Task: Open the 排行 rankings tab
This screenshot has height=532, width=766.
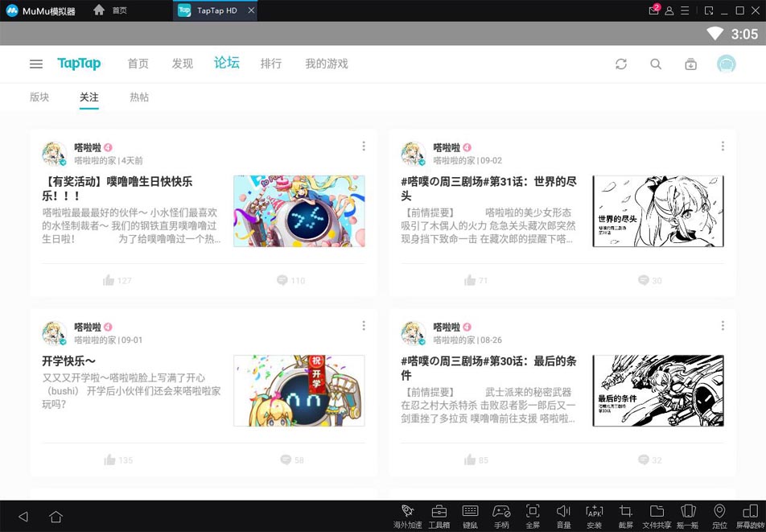Action: tap(270, 64)
